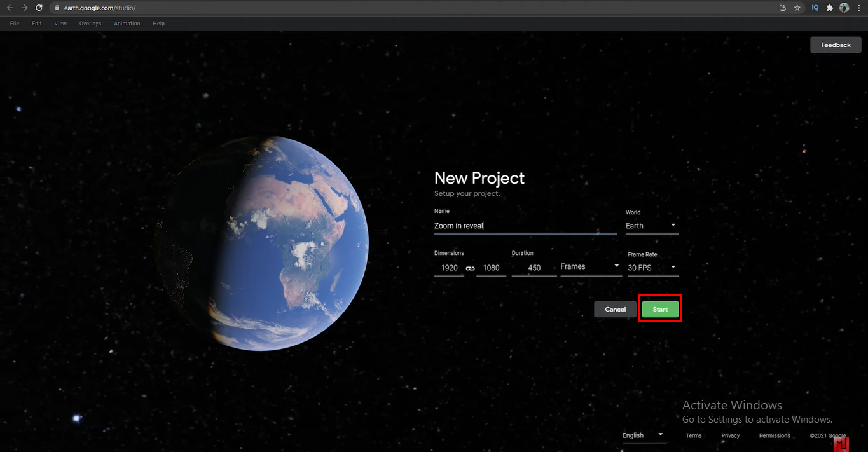Viewport: 868px width, 452px height.
Task: Expand the Frame Rate 30 FPS dropdown
Action: tap(652, 268)
